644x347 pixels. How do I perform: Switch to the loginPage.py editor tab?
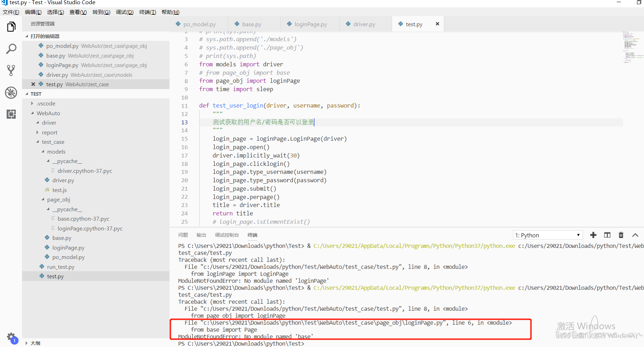click(x=310, y=24)
